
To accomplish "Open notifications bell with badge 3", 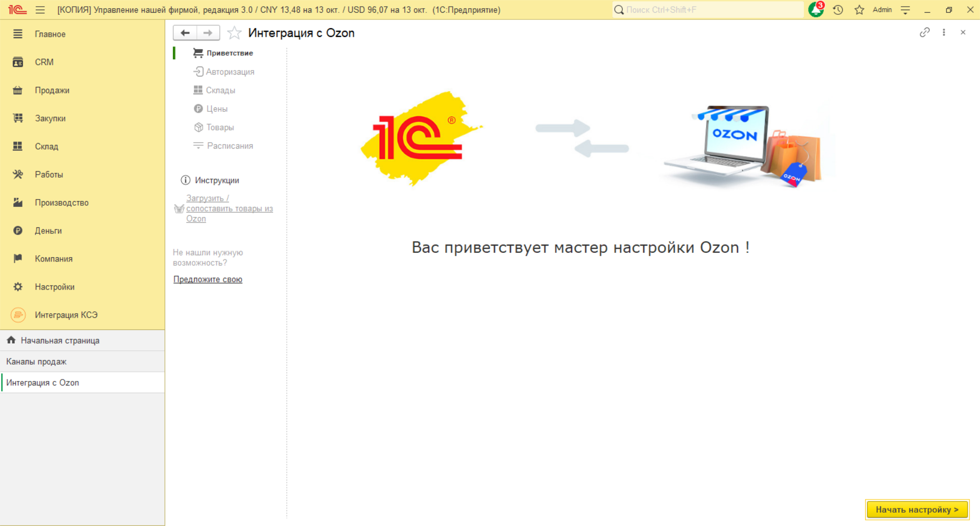I will [x=816, y=10].
